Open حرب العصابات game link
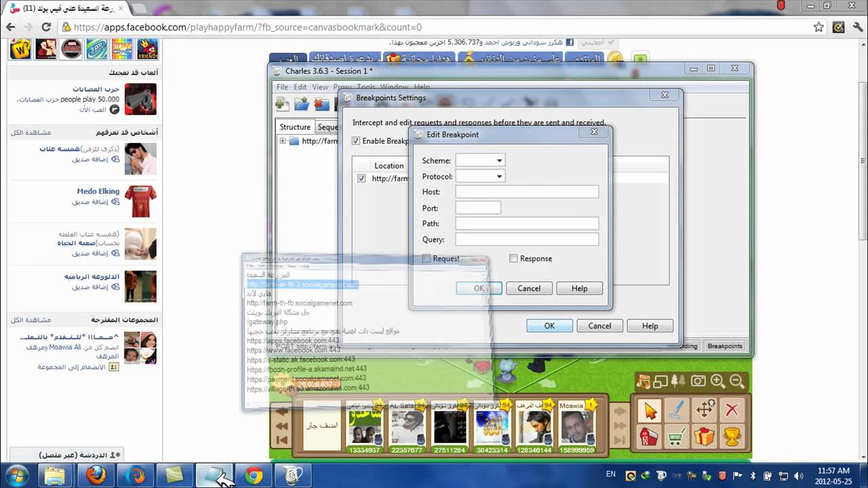The height and width of the screenshot is (488, 868). pos(96,89)
